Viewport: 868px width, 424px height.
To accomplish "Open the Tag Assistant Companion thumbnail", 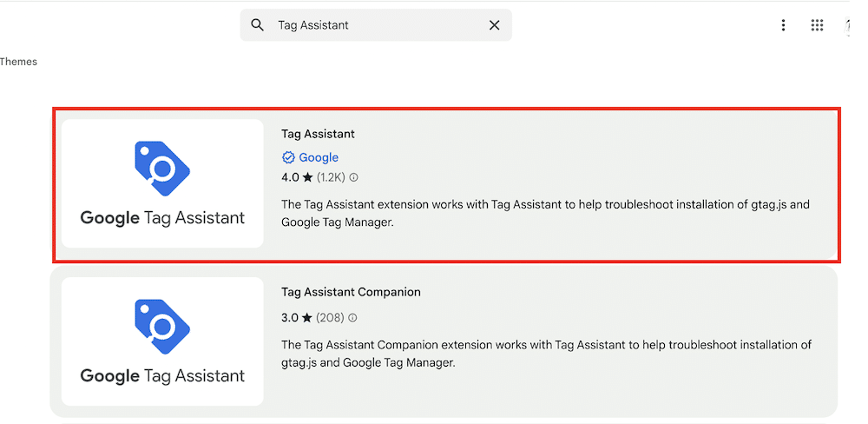I will 162,341.
